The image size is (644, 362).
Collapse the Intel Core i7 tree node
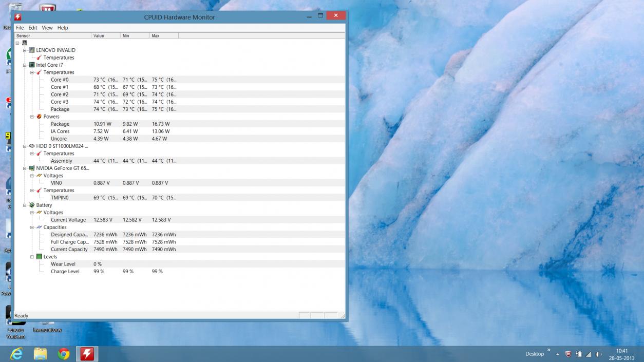(25, 65)
